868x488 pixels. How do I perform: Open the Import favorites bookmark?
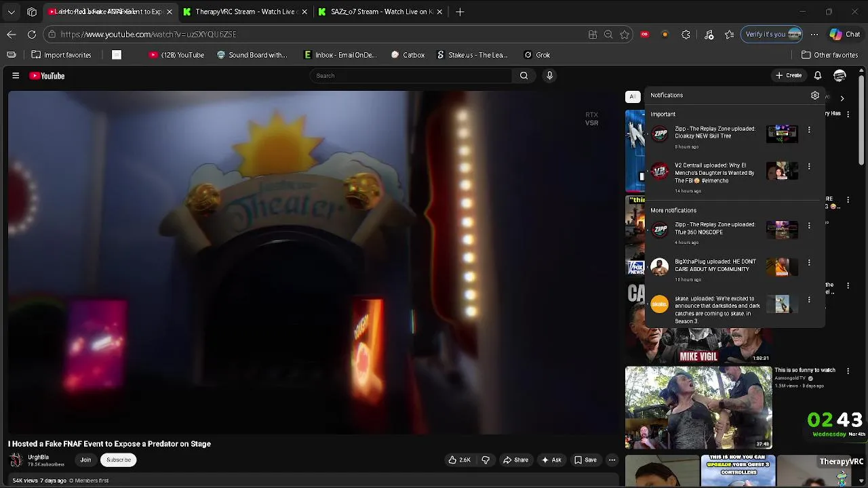(61, 55)
